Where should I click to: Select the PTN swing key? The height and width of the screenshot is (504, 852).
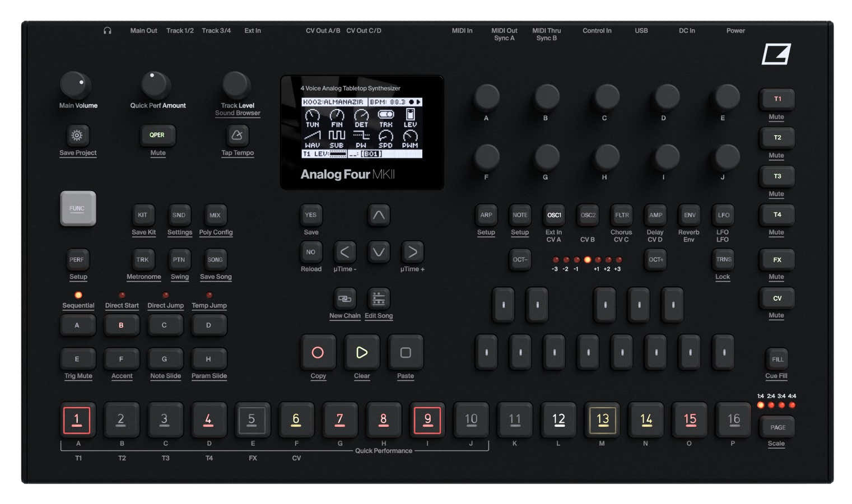tap(179, 260)
